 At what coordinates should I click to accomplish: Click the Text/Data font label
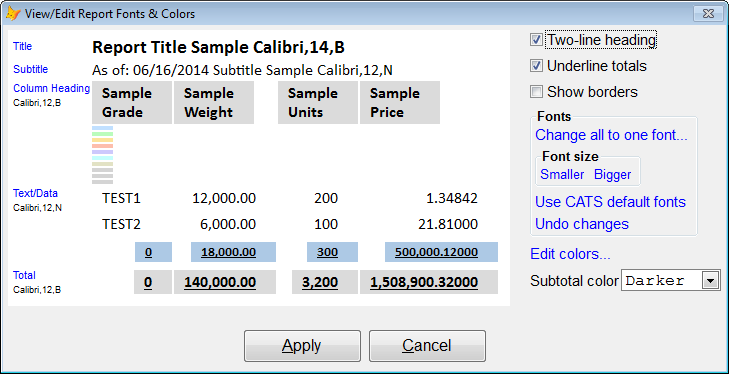click(36, 193)
